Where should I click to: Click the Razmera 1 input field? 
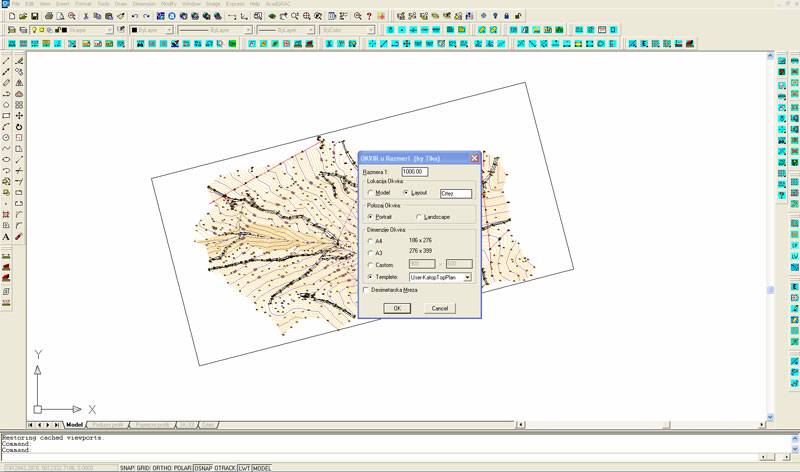pyautogui.click(x=414, y=171)
